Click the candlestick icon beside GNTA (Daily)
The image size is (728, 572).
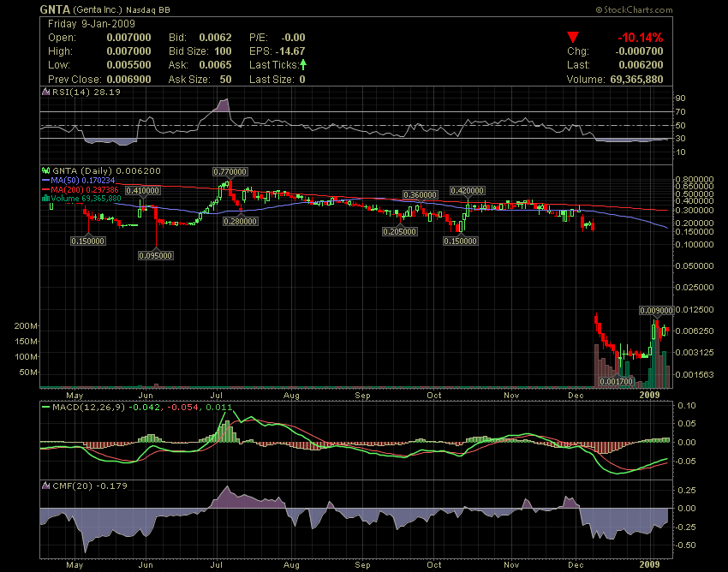[45, 171]
